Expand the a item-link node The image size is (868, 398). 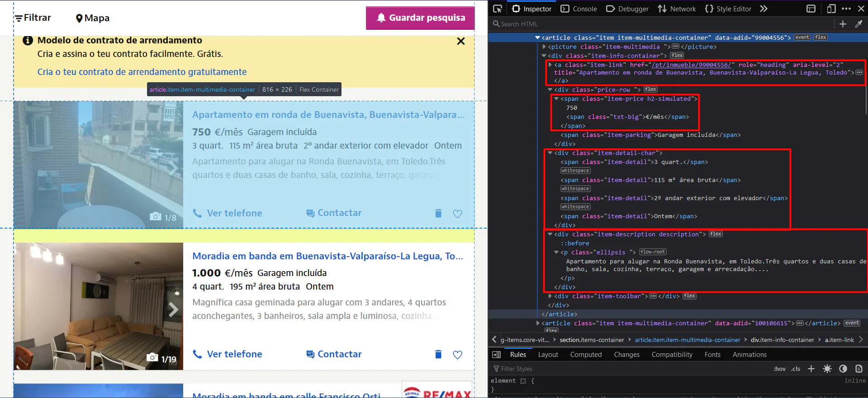(550, 65)
